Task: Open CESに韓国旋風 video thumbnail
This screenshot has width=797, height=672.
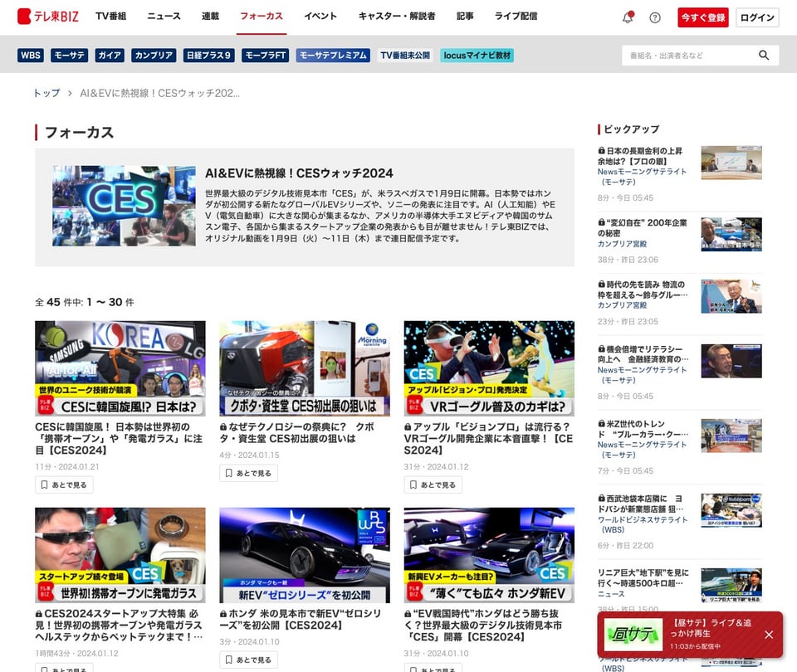Action: [x=120, y=368]
